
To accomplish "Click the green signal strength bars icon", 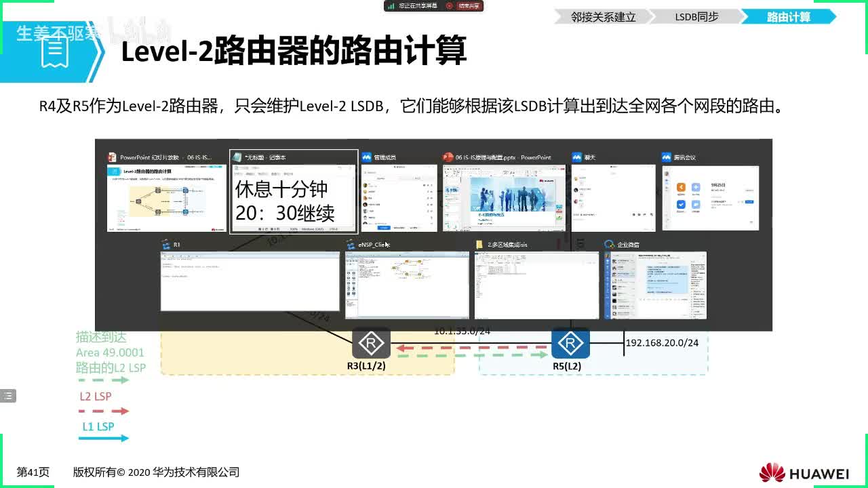I will [x=391, y=6].
